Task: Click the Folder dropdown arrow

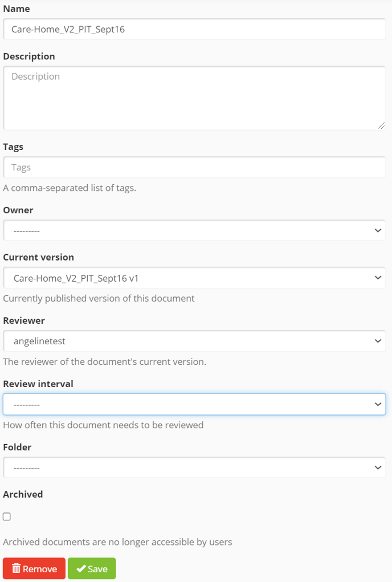Action: coord(378,467)
